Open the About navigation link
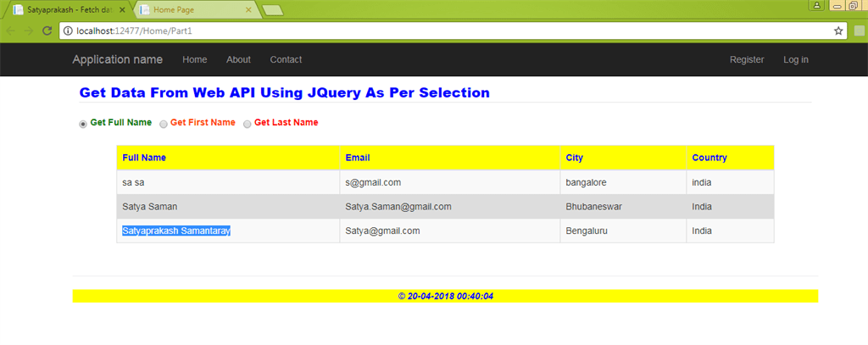 (x=238, y=60)
